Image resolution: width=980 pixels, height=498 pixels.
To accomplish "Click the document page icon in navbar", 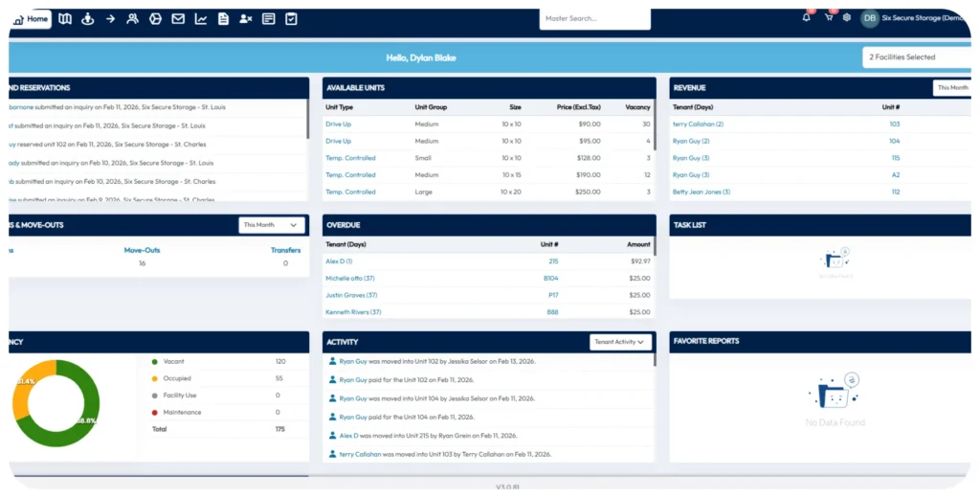I will point(223,19).
